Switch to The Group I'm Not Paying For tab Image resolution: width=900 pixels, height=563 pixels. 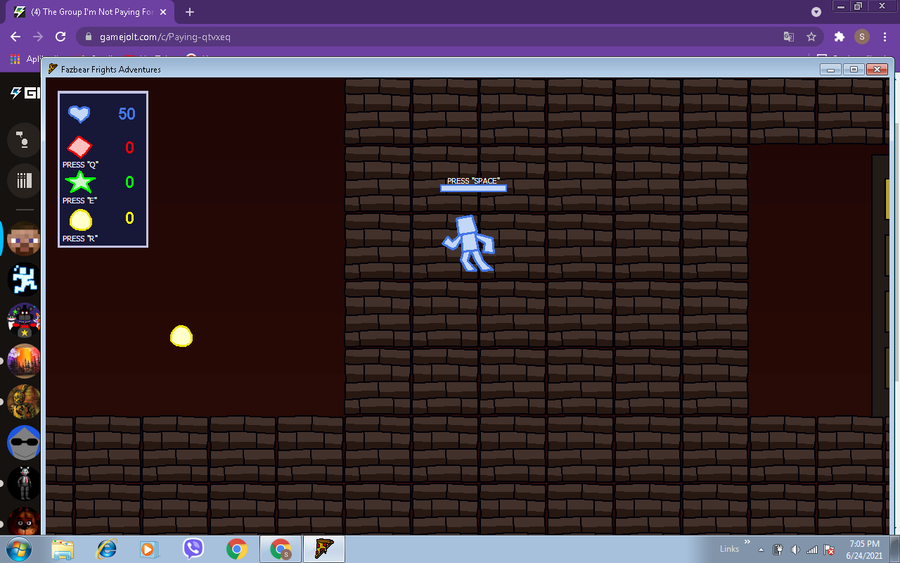click(91, 11)
